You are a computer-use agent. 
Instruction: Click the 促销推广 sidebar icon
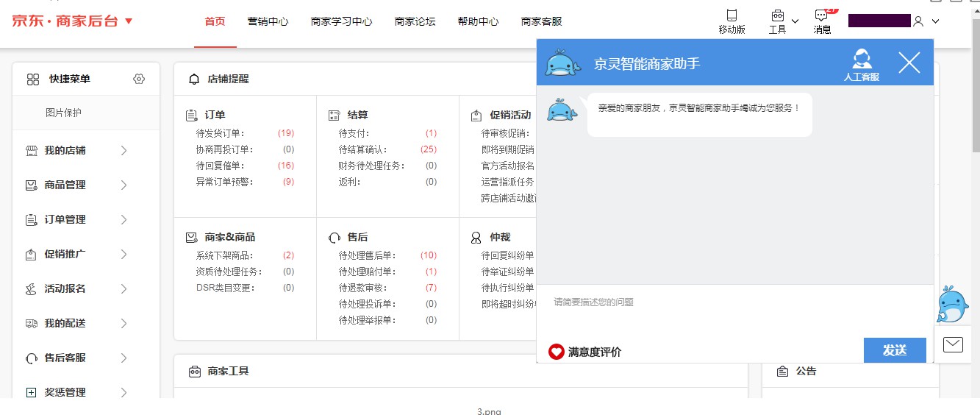pos(31,254)
